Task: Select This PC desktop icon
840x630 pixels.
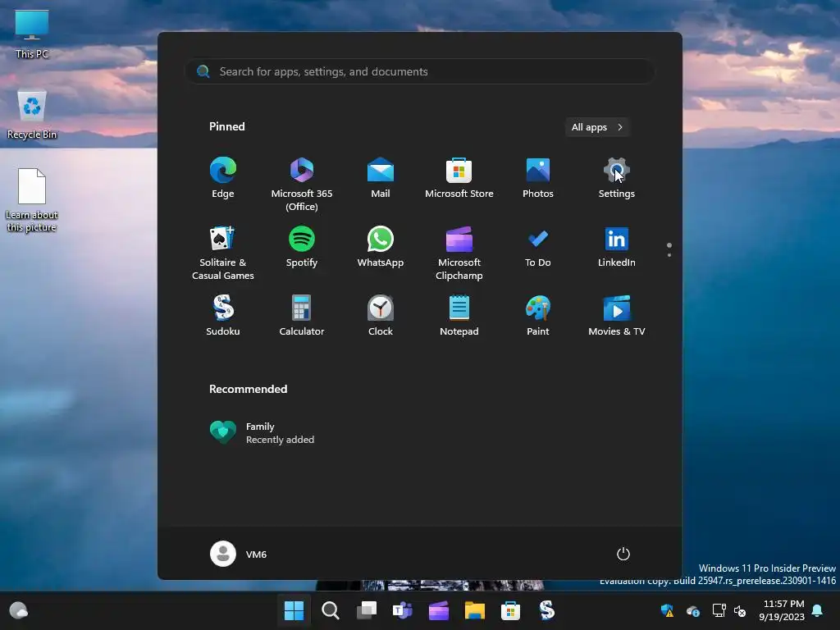Action: click(x=32, y=34)
